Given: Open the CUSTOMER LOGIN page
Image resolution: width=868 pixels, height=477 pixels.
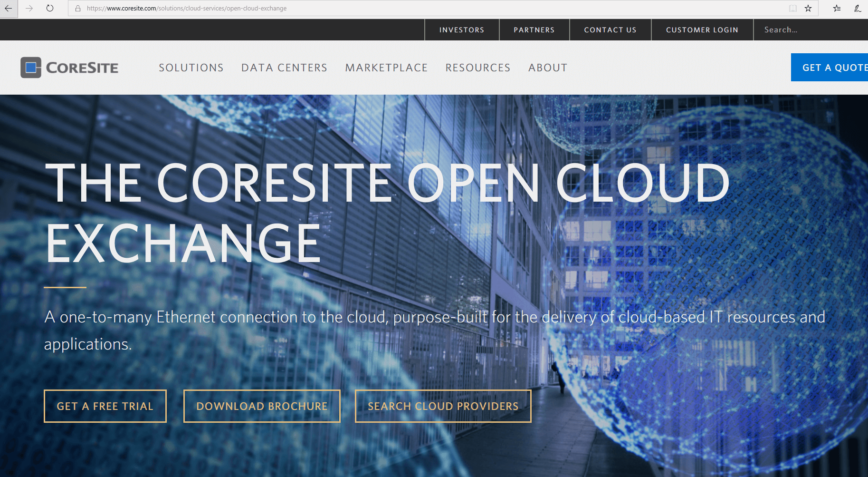Looking at the screenshot, I should pos(702,29).
